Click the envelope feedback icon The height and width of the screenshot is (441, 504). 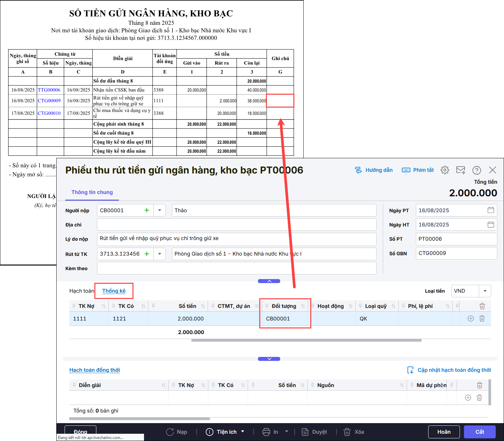(x=460, y=170)
